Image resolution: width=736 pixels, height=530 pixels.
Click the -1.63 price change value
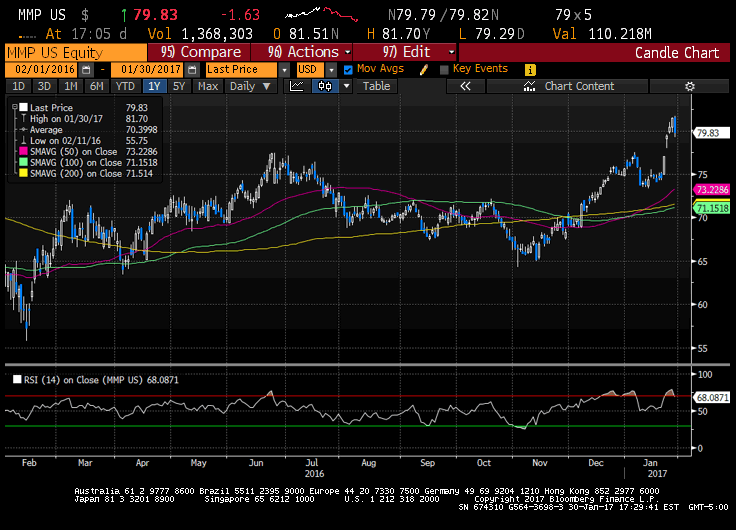240,15
